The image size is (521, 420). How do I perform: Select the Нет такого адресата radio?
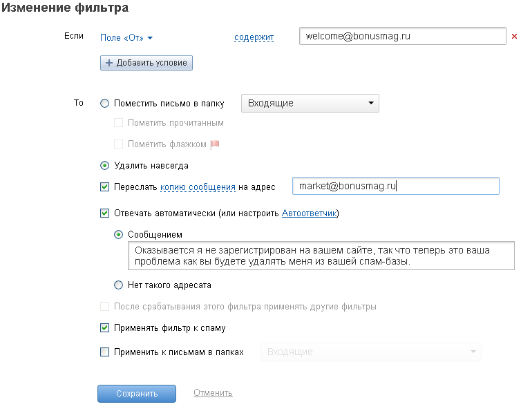tap(118, 285)
